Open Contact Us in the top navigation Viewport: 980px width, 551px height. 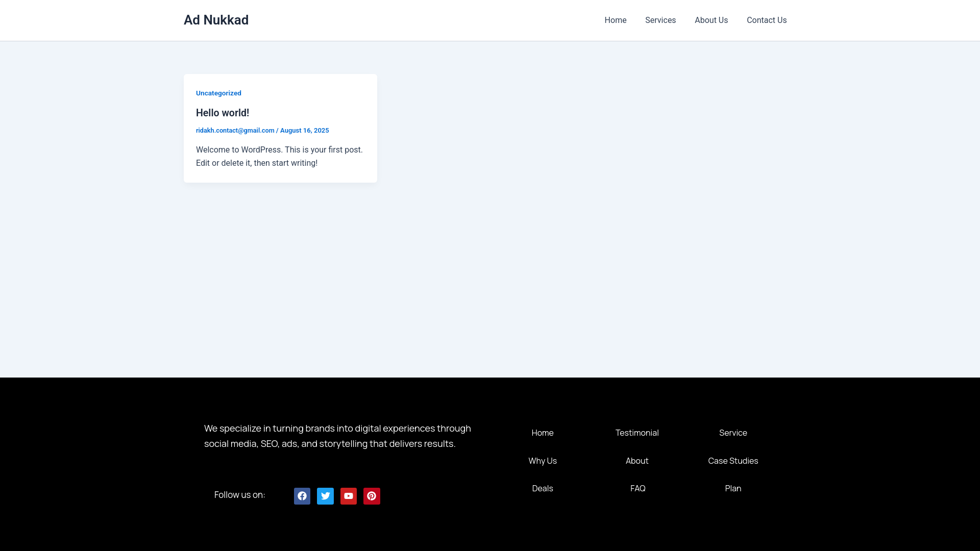(x=767, y=20)
